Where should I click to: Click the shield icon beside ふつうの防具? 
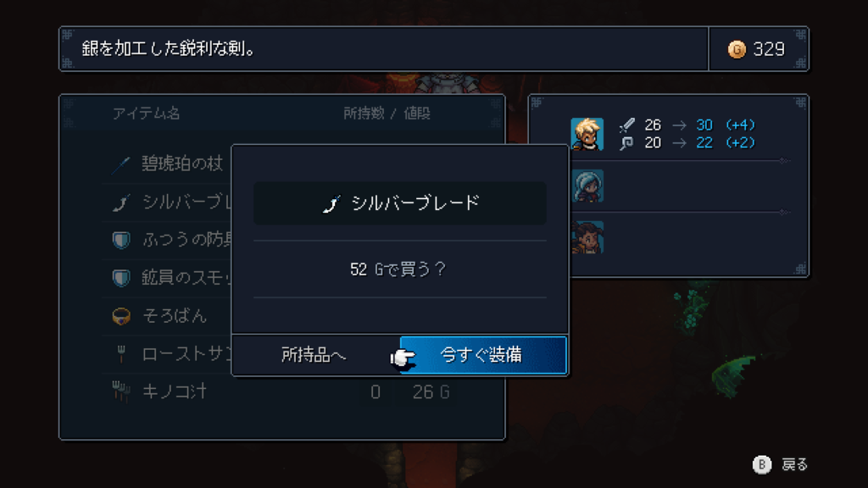click(x=121, y=240)
